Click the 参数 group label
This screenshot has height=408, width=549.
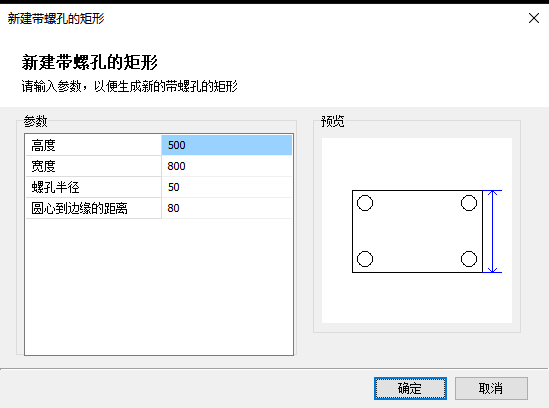(x=35, y=121)
